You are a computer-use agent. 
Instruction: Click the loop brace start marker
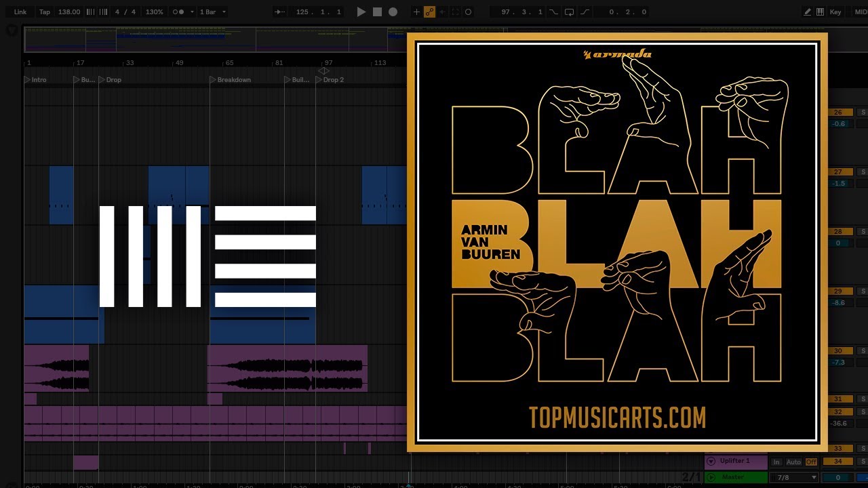point(321,70)
